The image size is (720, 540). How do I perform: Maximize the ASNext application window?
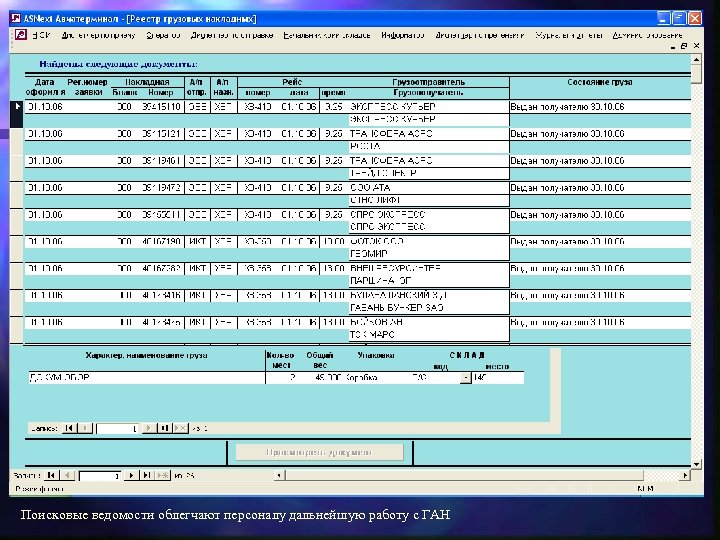pyautogui.click(x=679, y=18)
